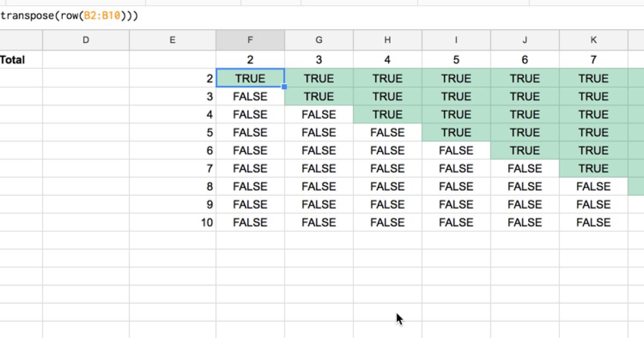644x338 pixels.
Task: Click the fill handle of the selected cell
Action: pos(284,86)
